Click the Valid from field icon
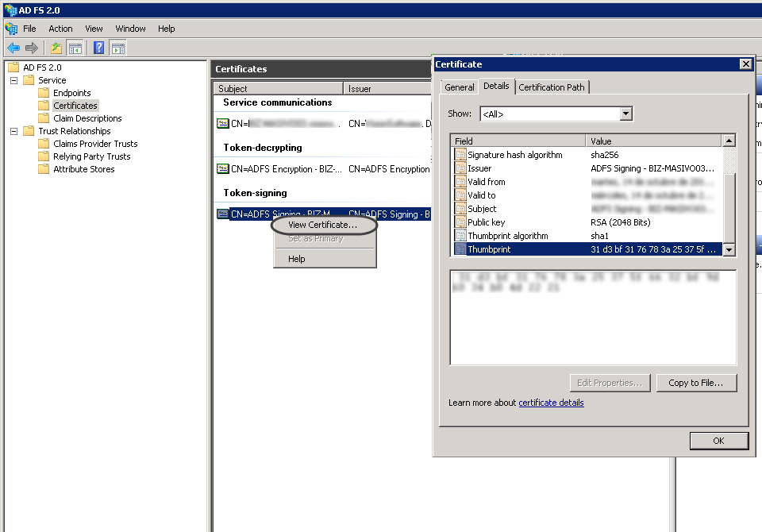This screenshot has height=532, width=762. pyautogui.click(x=460, y=181)
